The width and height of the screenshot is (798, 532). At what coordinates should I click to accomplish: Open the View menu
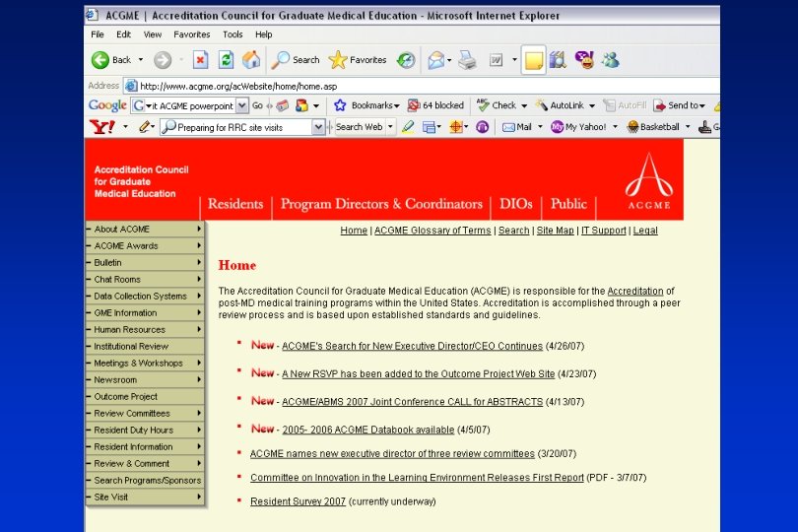(152, 34)
